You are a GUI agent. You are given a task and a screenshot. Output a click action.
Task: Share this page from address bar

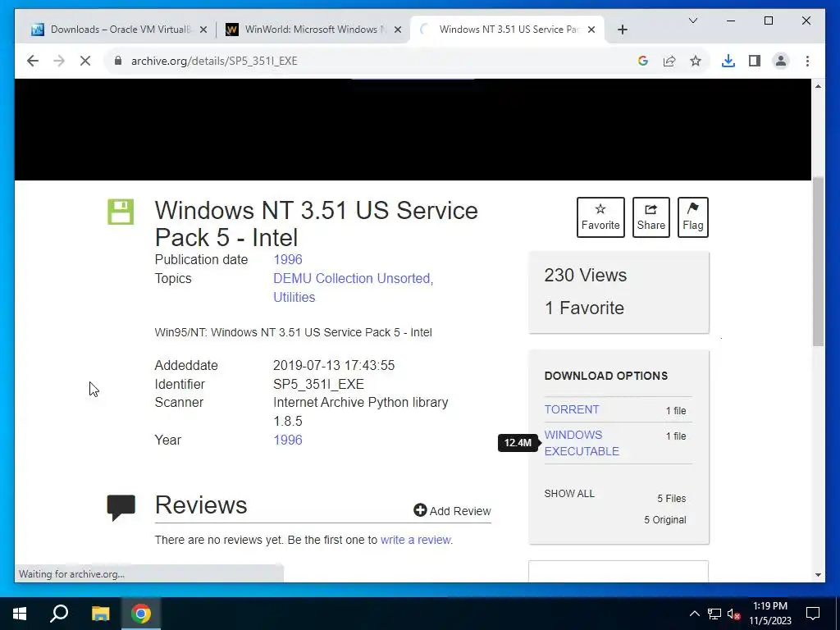(x=669, y=61)
